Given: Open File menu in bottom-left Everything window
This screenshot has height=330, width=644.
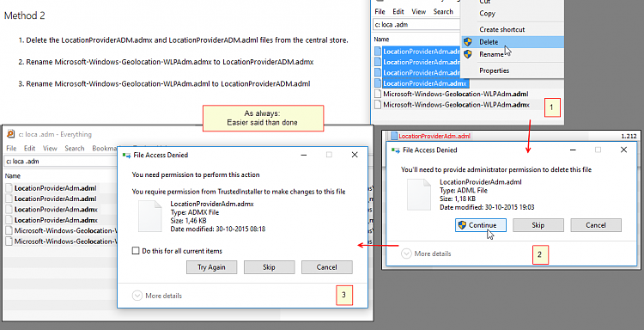Looking at the screenshot, I should pos(11,148).
